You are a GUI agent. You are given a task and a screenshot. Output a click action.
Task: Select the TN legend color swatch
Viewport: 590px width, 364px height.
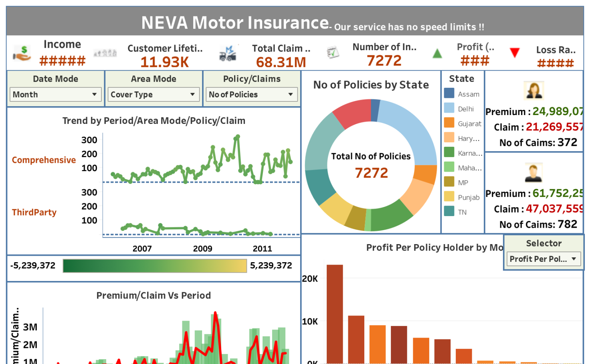pos(449,211)
